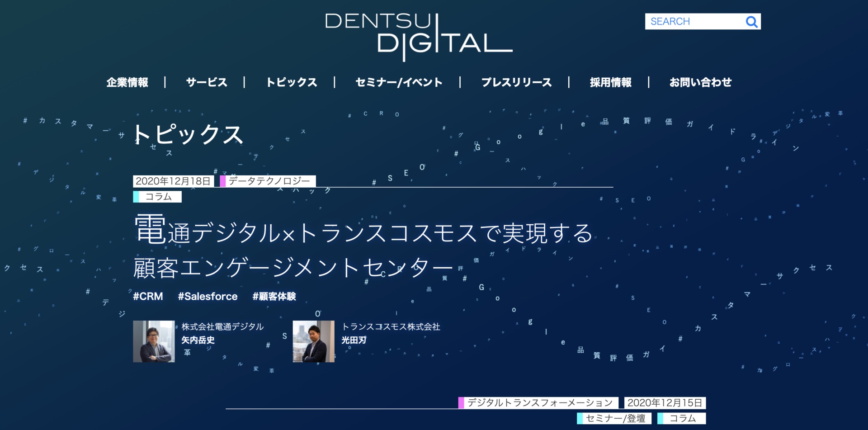Open the 採用情報 menu item
868x430 pixels.
tap(611, 82)
